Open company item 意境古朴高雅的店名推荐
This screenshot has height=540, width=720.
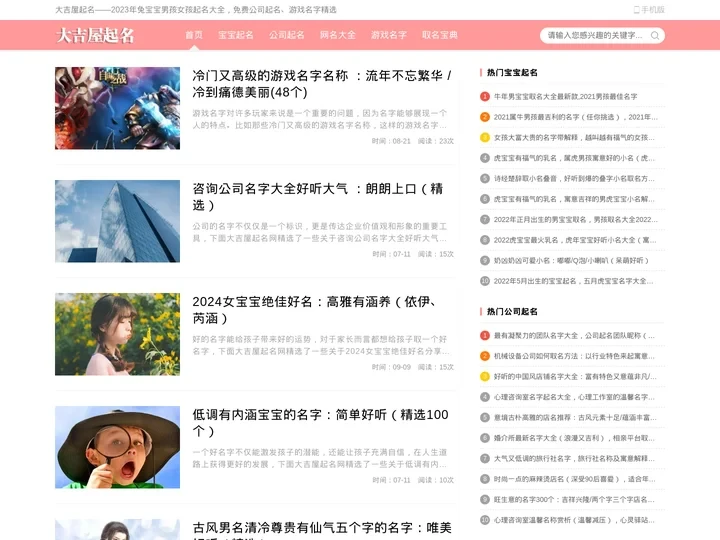pos(575,417)
